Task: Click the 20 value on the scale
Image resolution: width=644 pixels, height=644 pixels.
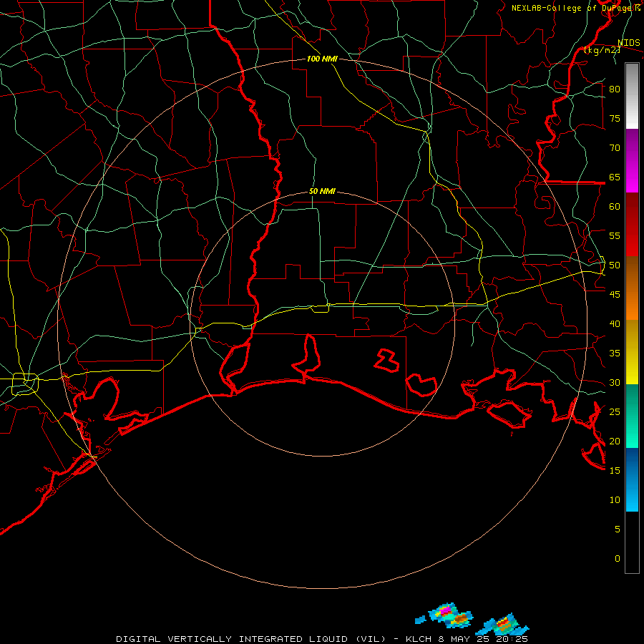Action: 615,441
